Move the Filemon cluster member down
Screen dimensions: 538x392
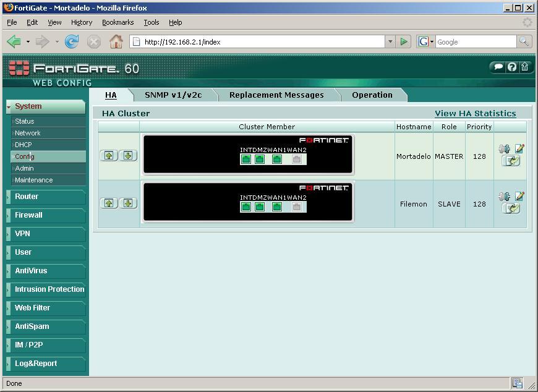point(128,203)
